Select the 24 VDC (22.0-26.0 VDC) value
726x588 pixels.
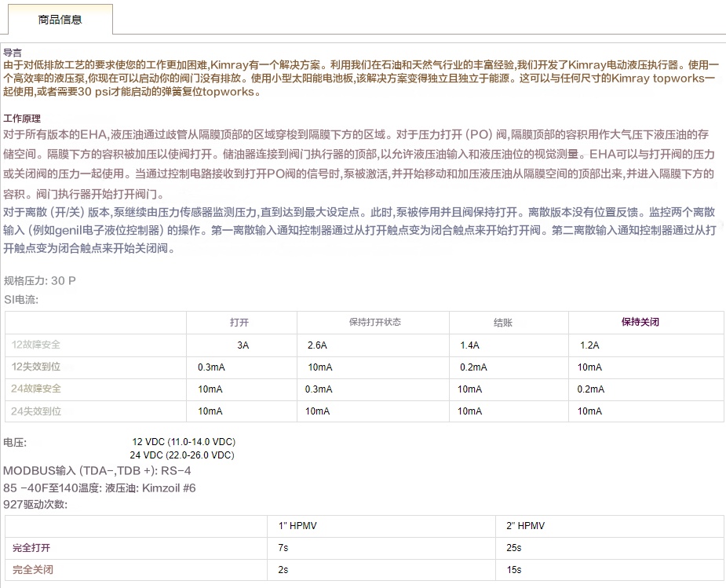(182, 455)
